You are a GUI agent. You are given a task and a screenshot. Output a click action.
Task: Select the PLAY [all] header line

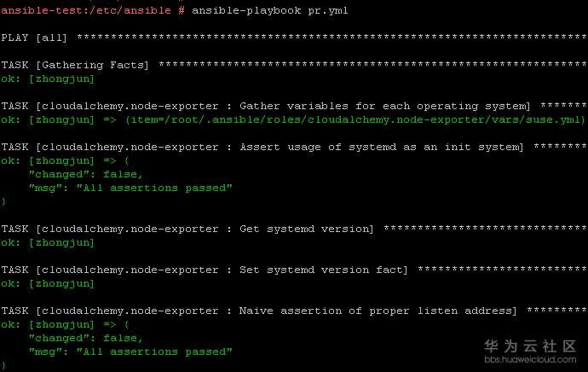(35, 38)
